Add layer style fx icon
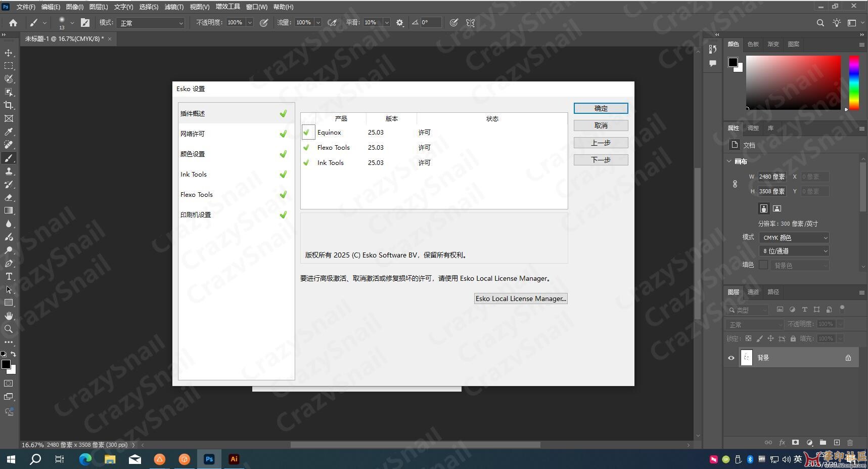868x469 pixels. [782, 443]
